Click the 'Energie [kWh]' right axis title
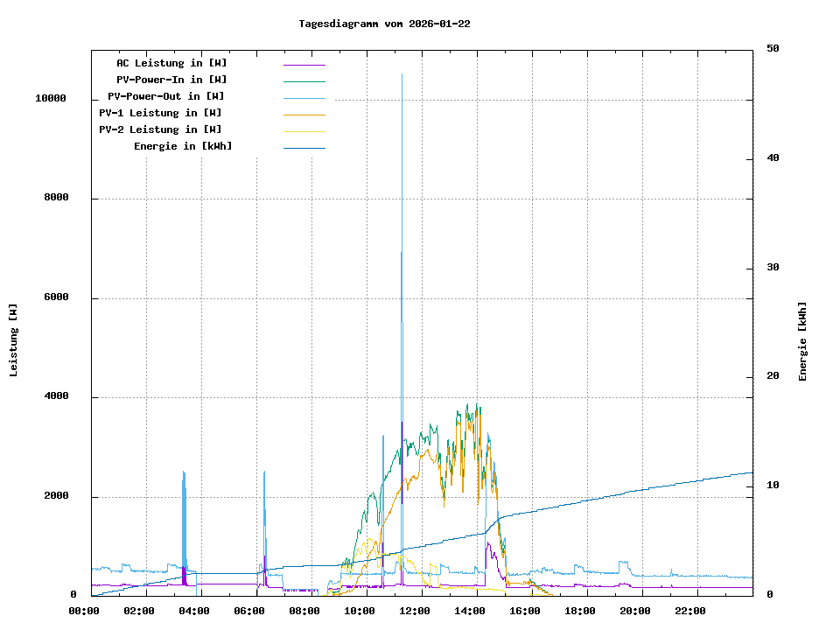This screenshot has height=630, width=840. click(x=802, y=341)
